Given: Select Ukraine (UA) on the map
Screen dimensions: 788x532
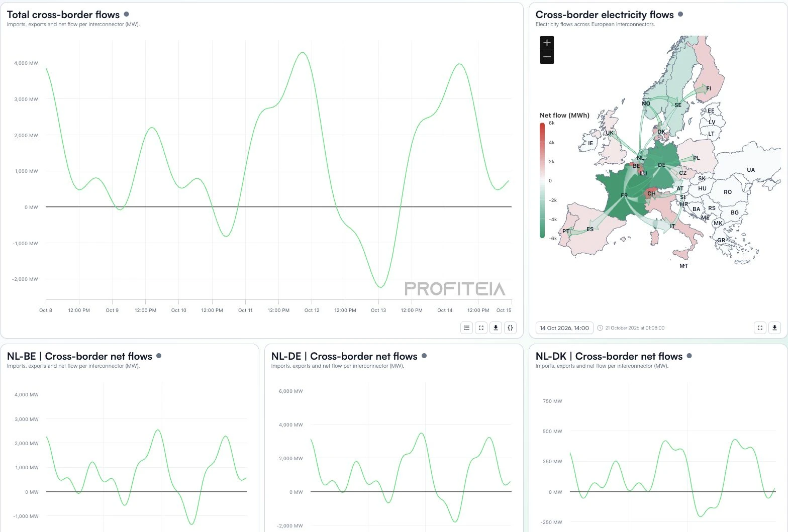Looking at the screenshot, I should (751, 170).
